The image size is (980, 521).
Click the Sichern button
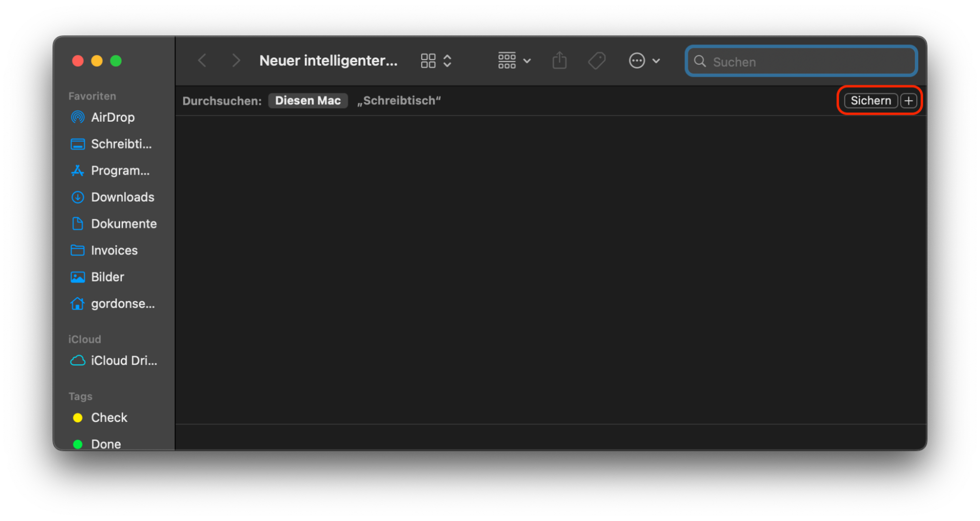coord(870,101)
